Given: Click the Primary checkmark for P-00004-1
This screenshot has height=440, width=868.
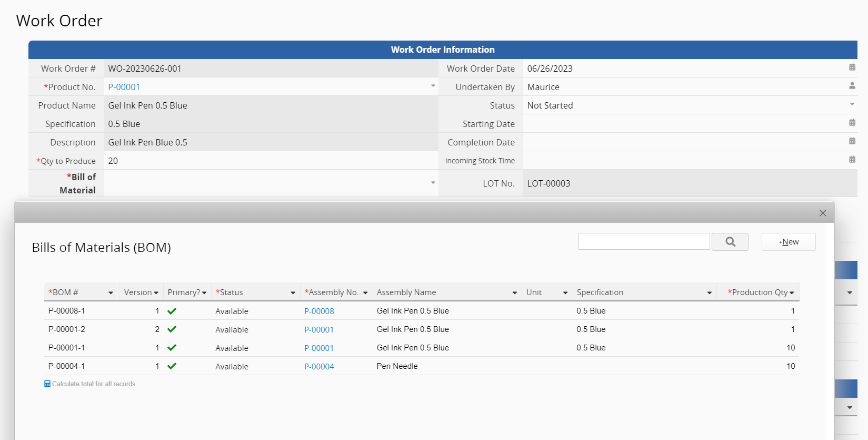Looking at the screenshot, I should click(172, 366).
